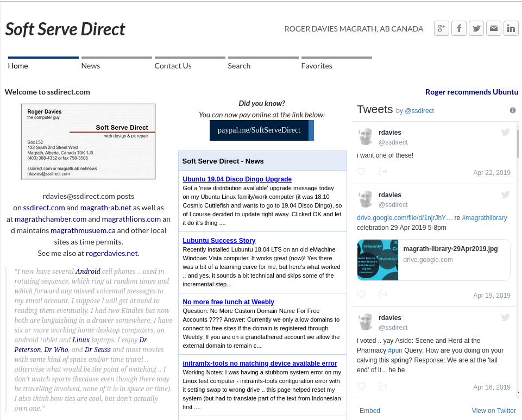Click the Apr 16, 2019 tweet date
The height and width of the screenshot is (420, 522).
pos(492,387)
